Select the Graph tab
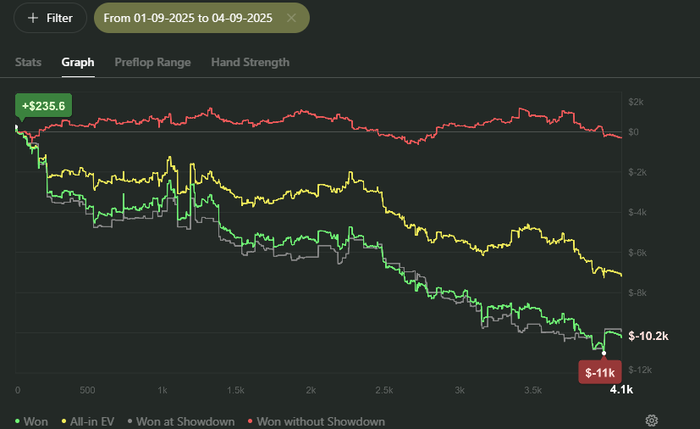Viewport: 700px width, 429px height. (x=78, y=62)
